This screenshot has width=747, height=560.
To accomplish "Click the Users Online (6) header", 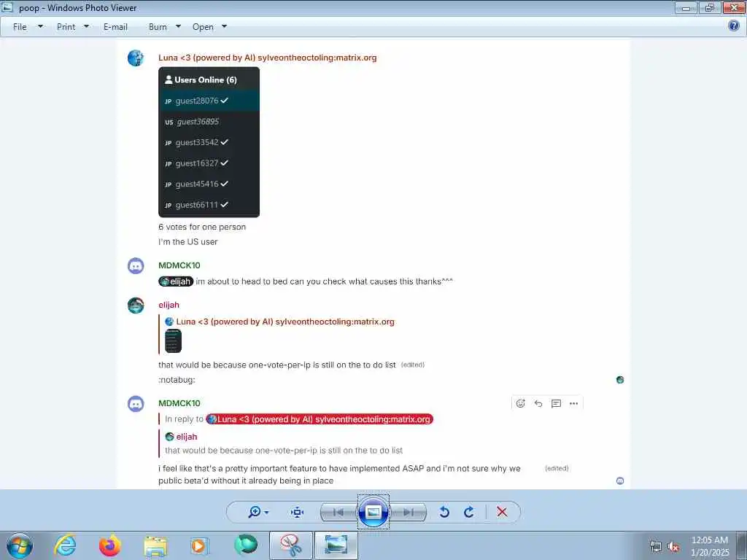I will 201,79.
